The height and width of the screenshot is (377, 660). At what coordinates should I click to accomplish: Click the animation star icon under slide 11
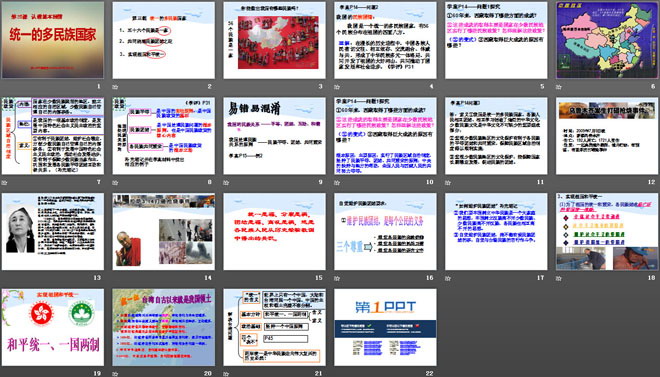[x=448, y=183]
